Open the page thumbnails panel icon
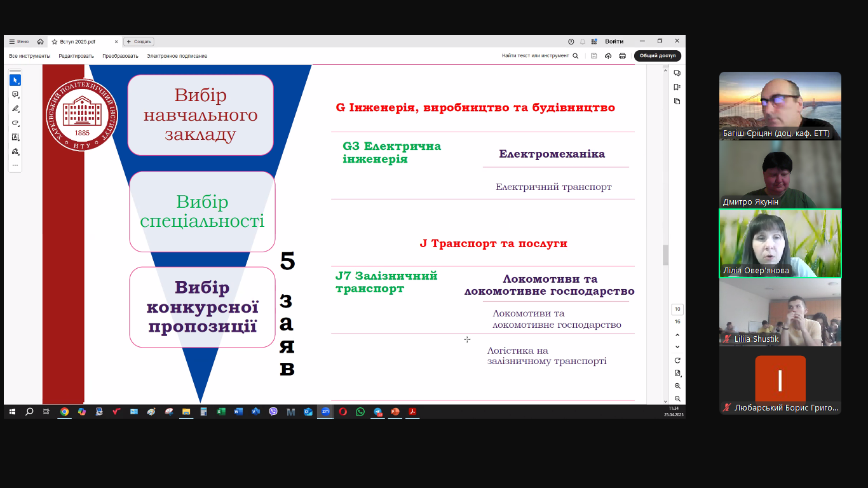The image size is (868, 488). 677,101
